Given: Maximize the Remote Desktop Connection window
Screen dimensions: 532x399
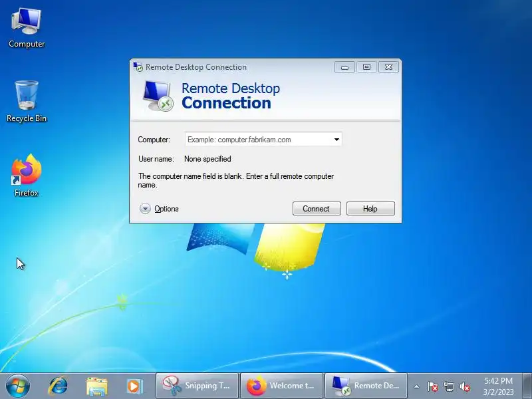Looking at the screenshot, I should (366, 67).
